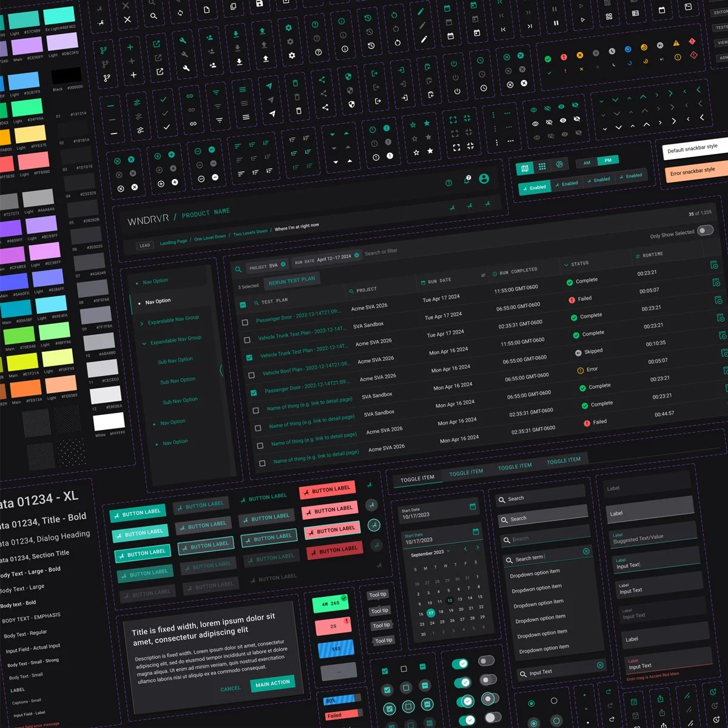Clear the Search term field
The width and height of the screenshot is (728, 728).
(x=586, y=551)
